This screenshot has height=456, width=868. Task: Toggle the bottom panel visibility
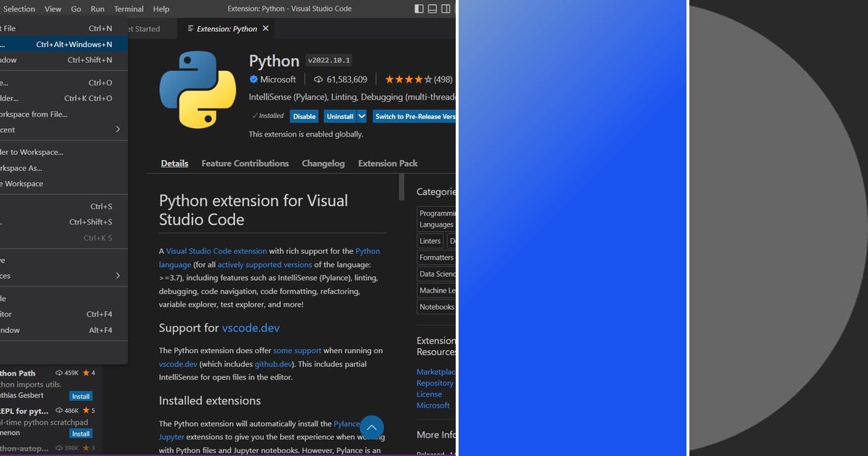click(433, 7)
